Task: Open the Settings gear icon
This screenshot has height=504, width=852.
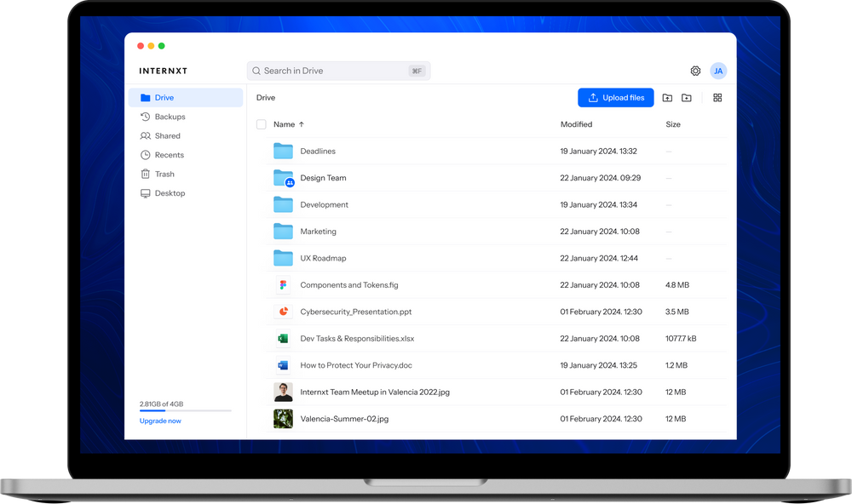Action: point(695,71)
